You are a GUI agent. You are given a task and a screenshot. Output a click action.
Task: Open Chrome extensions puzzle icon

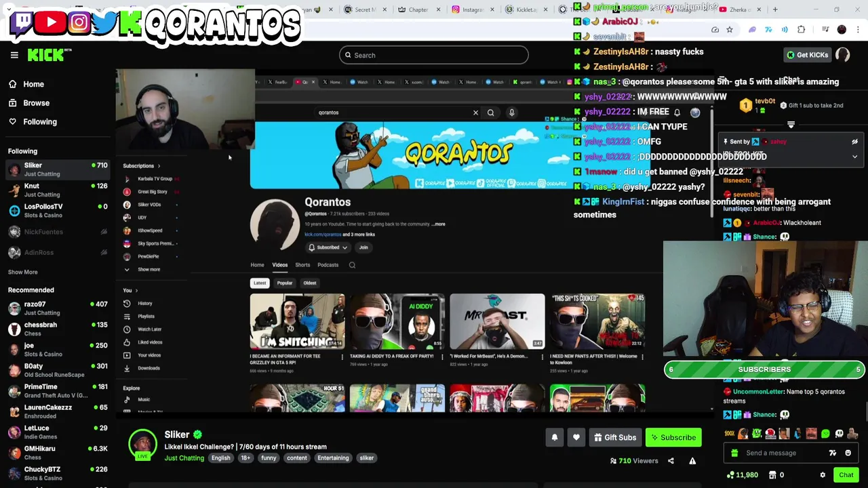pyautogui.click(x=802, y=30)
